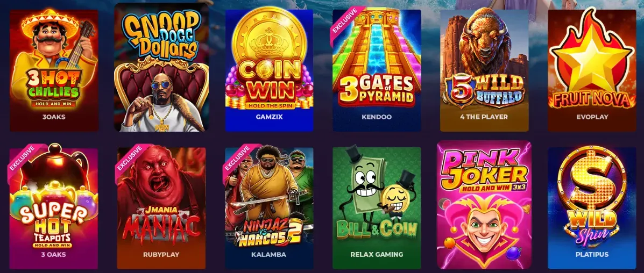This screenshot has width=644, height=273.
Task: Click the KENDOO provider name
Action: pyautogui.click(x=377, y=117)
